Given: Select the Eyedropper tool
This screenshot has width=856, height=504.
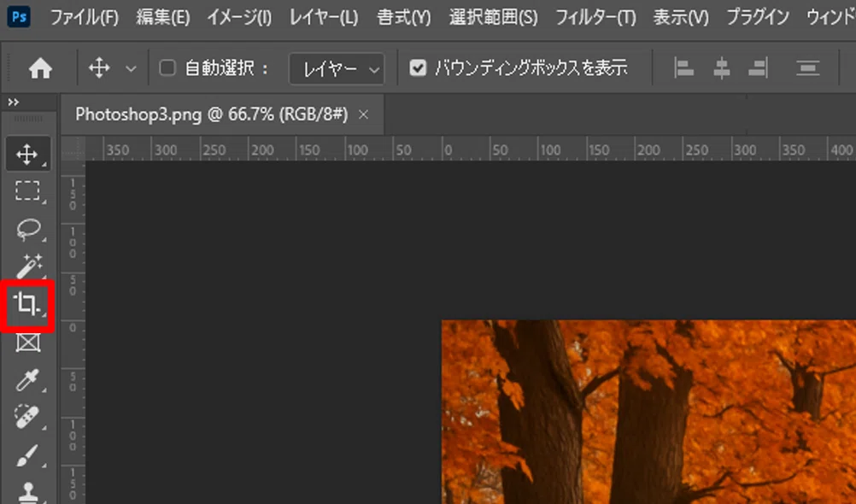Looking at the screenshot, I should click(28, 380).
